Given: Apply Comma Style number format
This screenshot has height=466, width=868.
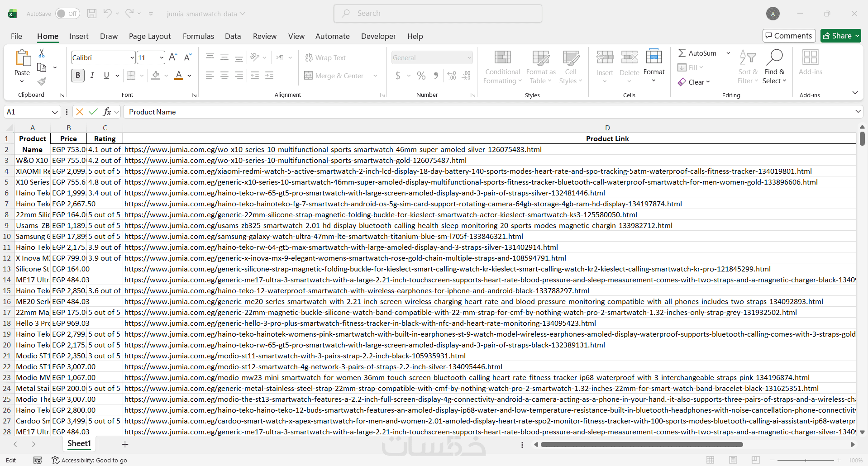Looking at the screenshot, I should tap(436, 76).
